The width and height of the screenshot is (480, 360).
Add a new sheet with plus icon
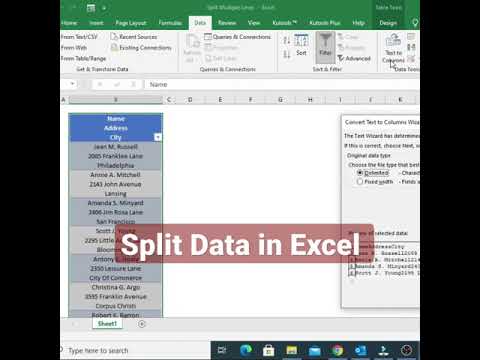142,324
